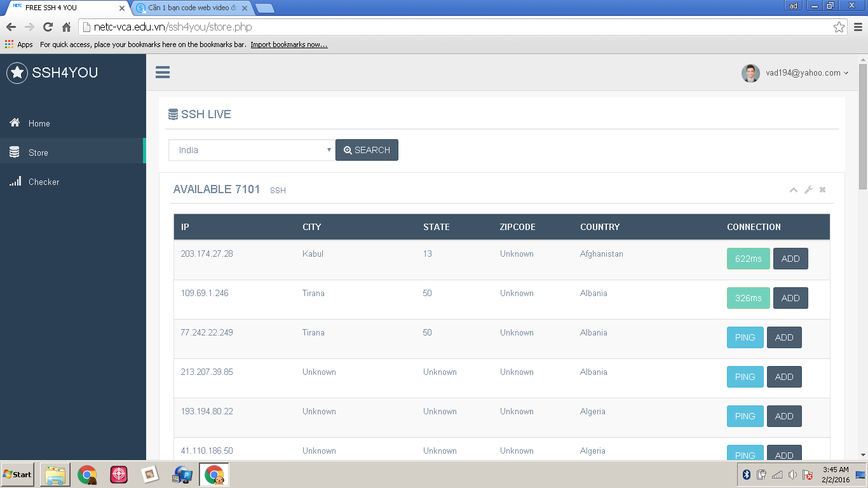Switch to the FREE SSH 4 YOU tab
The image size is (868, 488).
pyautogui.click(x=67, y=8)
